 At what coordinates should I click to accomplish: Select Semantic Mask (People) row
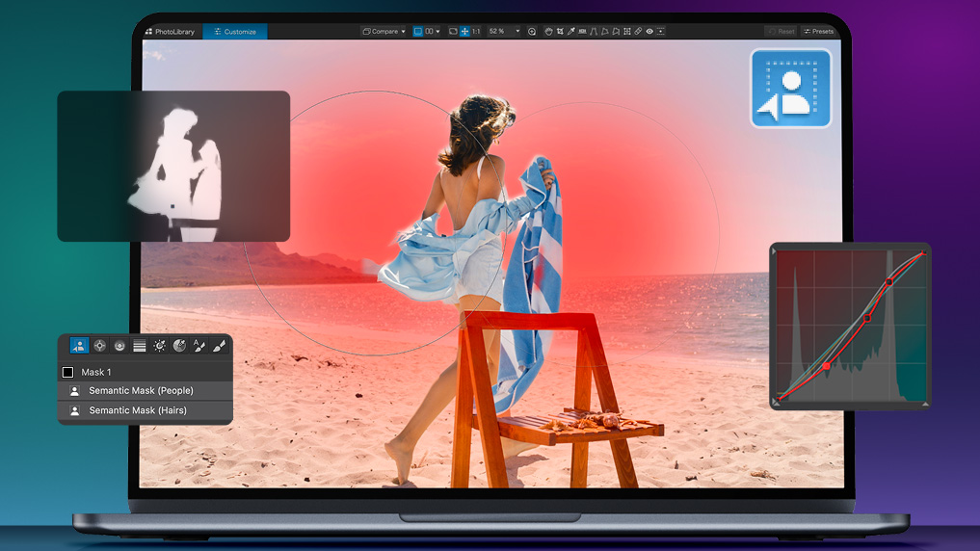pos(145,391)
